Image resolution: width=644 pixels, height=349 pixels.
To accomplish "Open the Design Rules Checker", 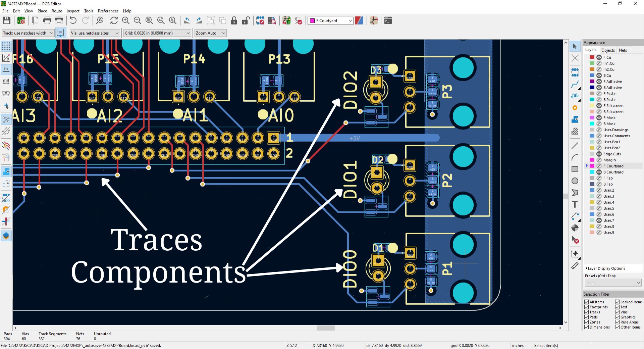I will click(298, 21).
